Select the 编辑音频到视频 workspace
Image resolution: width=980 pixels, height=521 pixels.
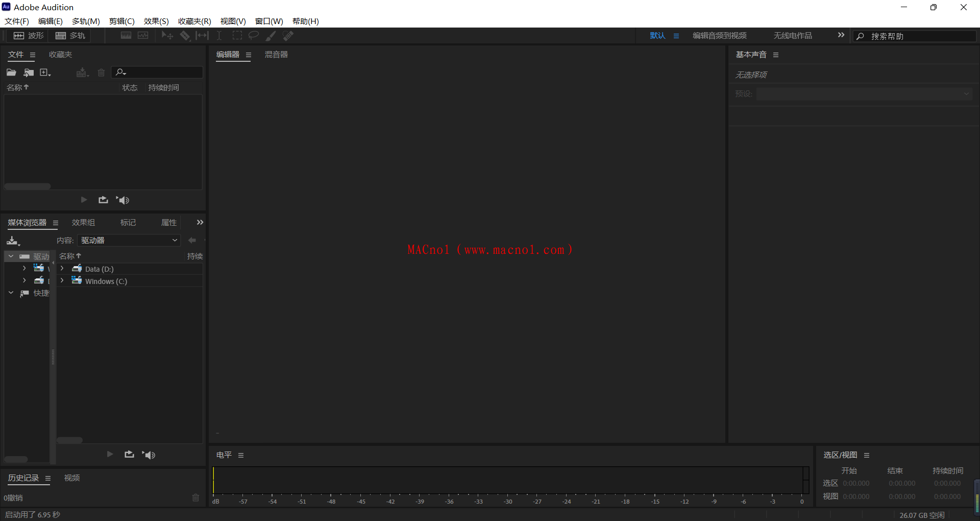point(720,36)
